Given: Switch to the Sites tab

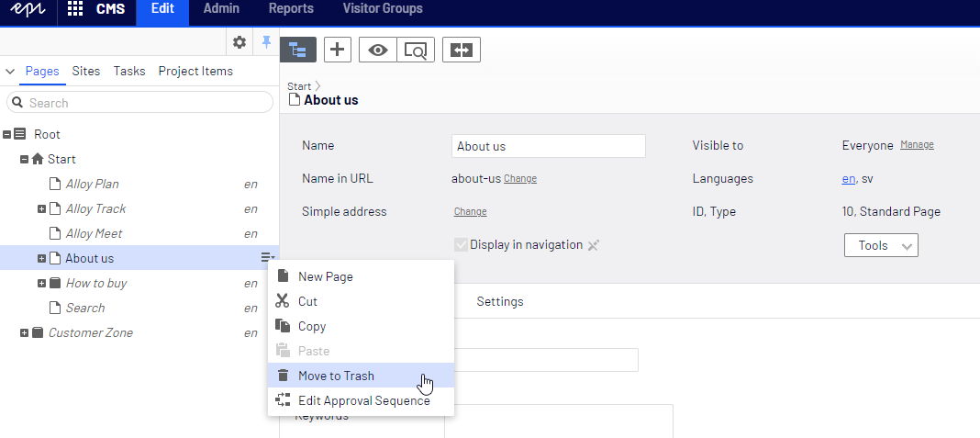Looking at the screenshot, I should 86,71.
